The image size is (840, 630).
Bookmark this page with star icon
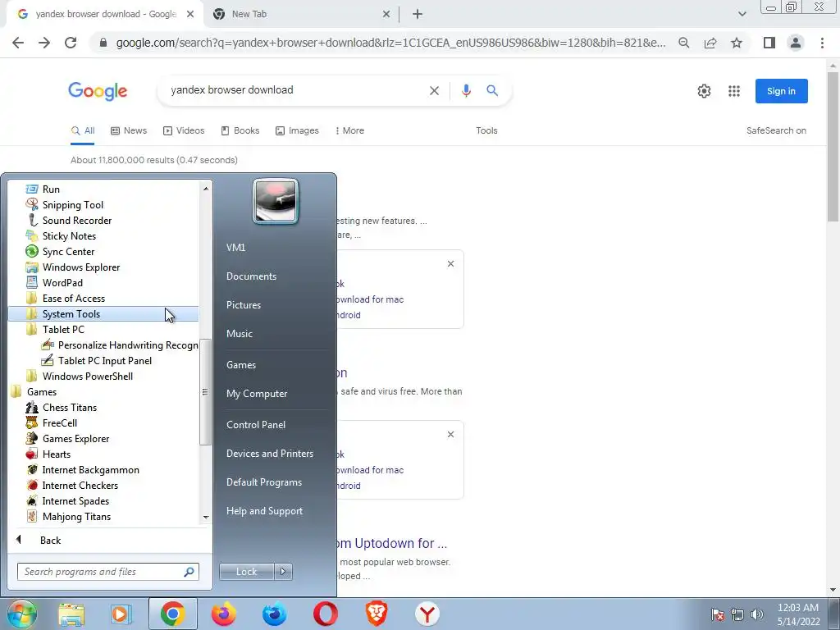click(737, 43)
